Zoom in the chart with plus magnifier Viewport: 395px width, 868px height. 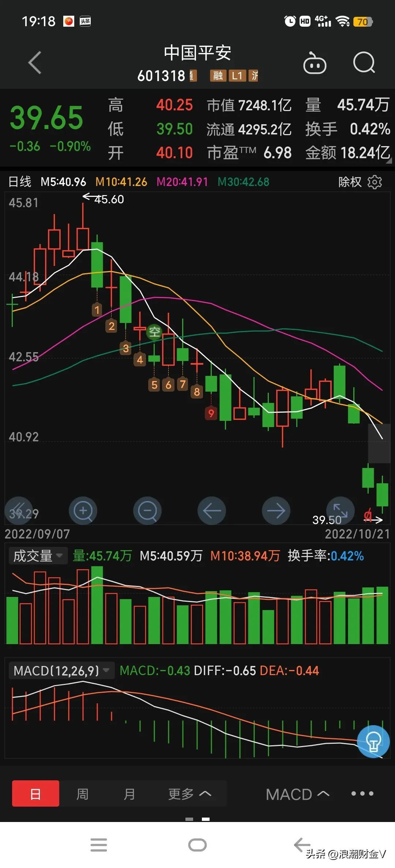(x=83, y=510)
